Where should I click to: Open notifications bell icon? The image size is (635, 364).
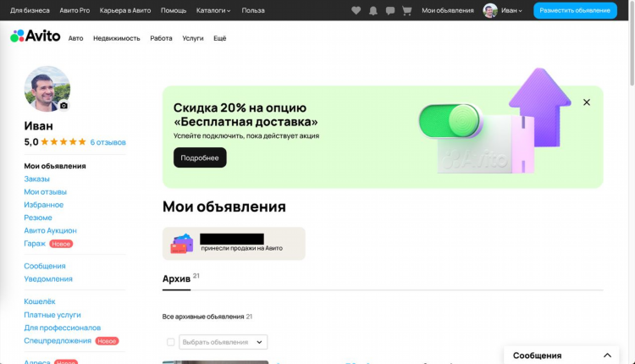pyautogui.click(x=373, y=10)
